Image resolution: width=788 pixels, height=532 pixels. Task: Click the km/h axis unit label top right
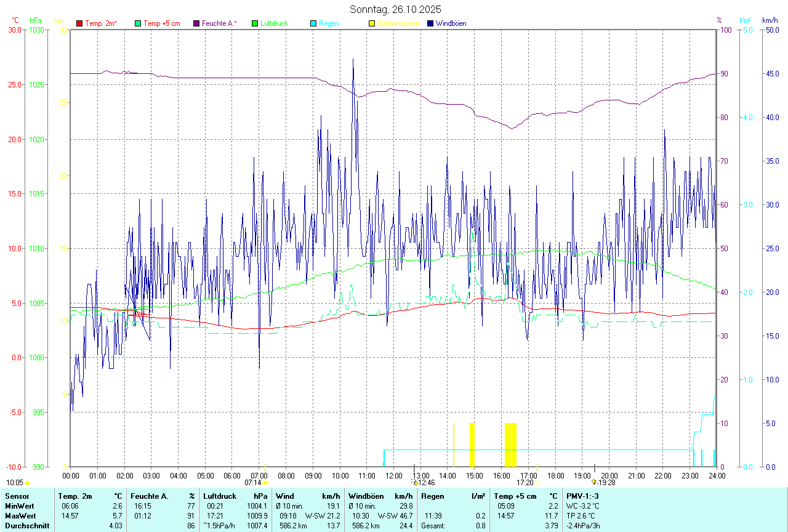(770, 20)
